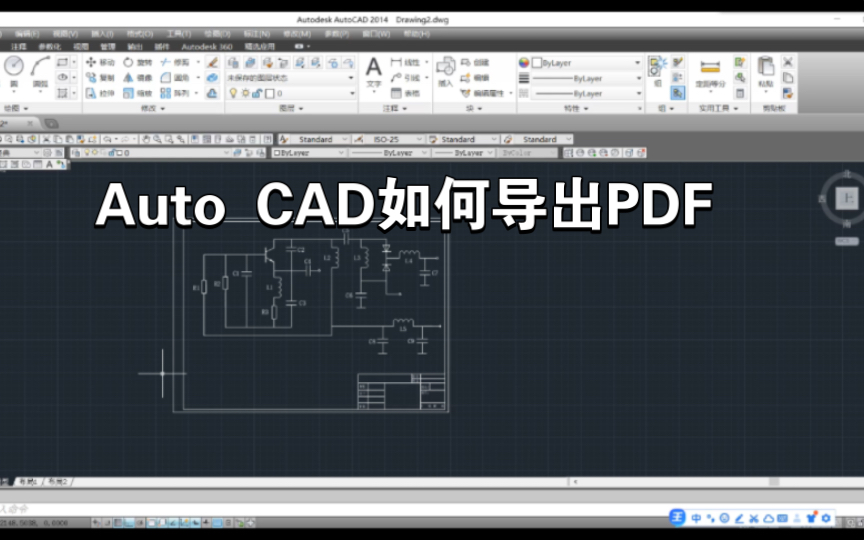The width and height of the screenshot is (864, 540).
Task: Click the Create block (创建) icon
Action: tap(474, 62)
